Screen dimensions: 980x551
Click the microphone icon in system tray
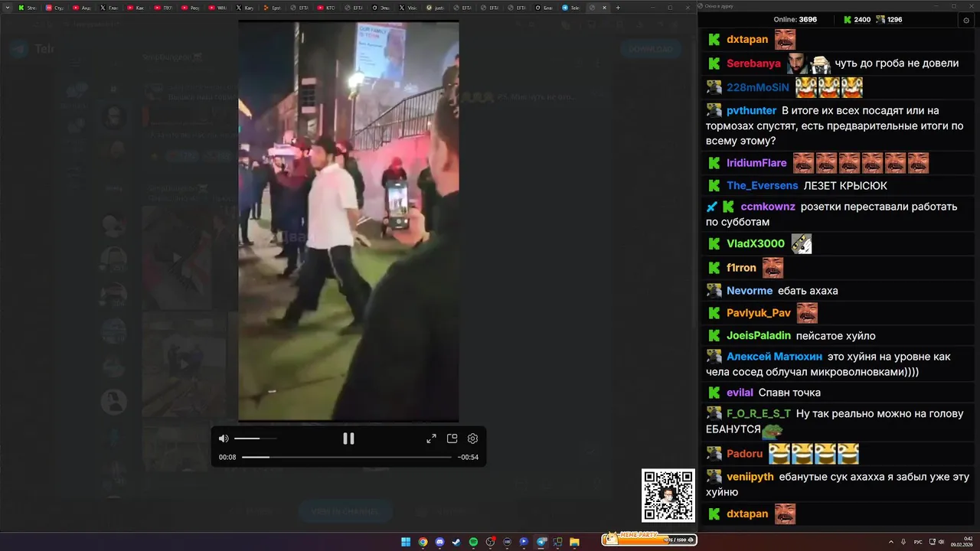[904, 542]
